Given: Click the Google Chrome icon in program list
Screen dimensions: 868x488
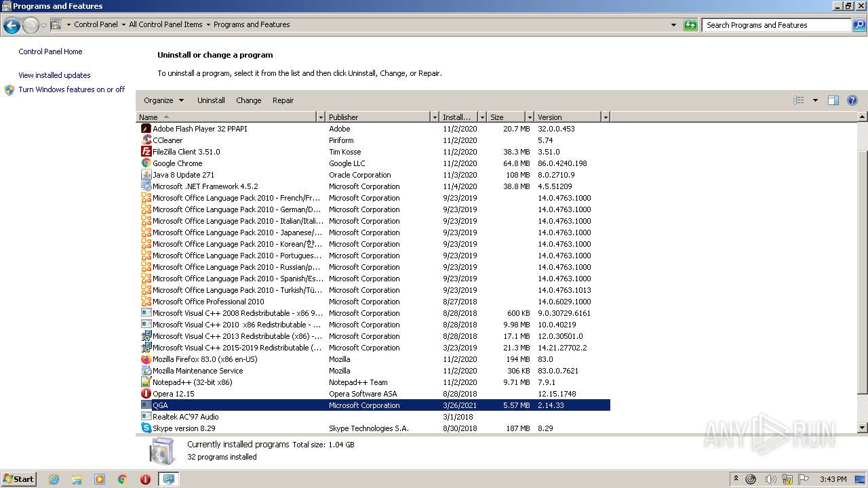Looking at the screenshot, I should pyautogui.click(x=146, y=163).
